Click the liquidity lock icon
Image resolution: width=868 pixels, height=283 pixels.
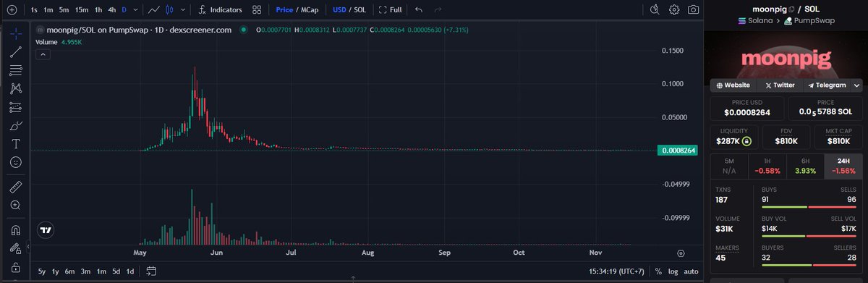coord(746,141)
